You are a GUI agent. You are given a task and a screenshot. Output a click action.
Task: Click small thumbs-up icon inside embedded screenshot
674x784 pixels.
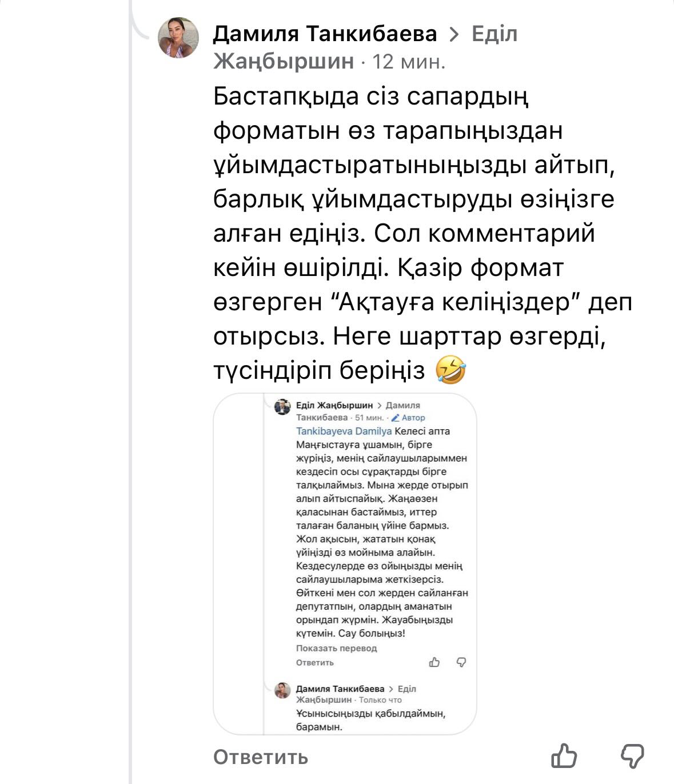(434, 662)
